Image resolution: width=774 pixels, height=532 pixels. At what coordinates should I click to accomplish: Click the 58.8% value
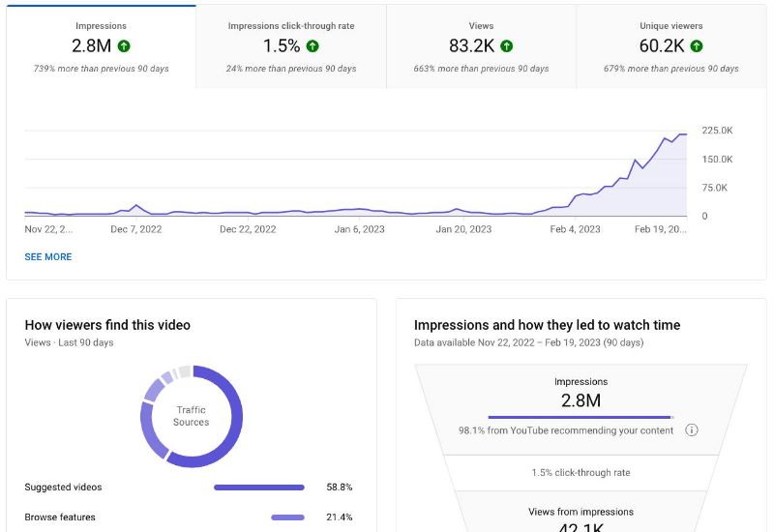point(340,488)
